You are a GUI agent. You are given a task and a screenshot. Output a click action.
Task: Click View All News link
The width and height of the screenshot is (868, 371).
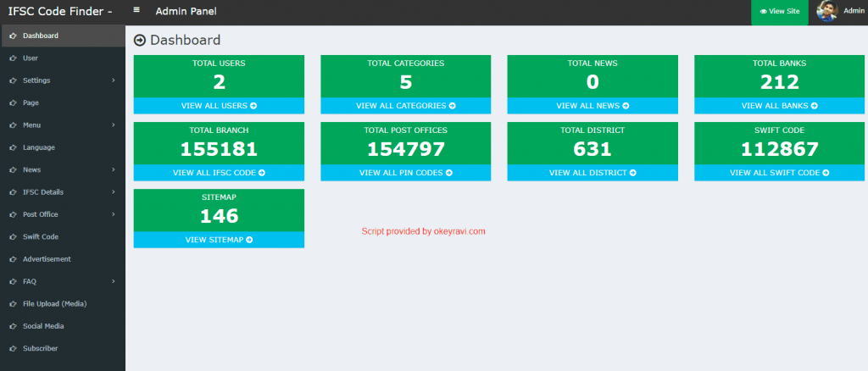click(593, 106)
